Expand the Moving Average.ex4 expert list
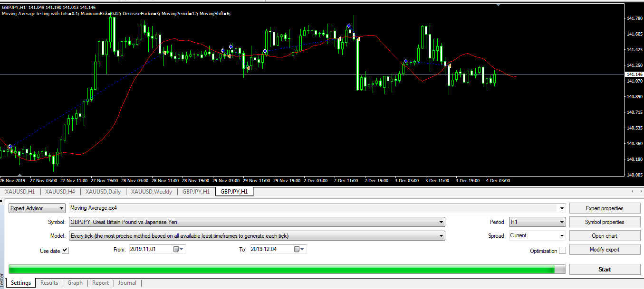 [562, 208]
